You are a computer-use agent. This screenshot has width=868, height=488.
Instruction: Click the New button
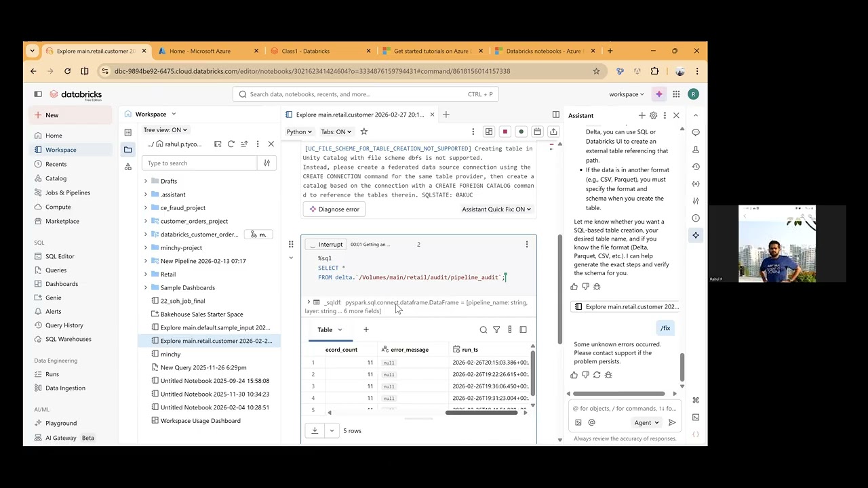71,115
